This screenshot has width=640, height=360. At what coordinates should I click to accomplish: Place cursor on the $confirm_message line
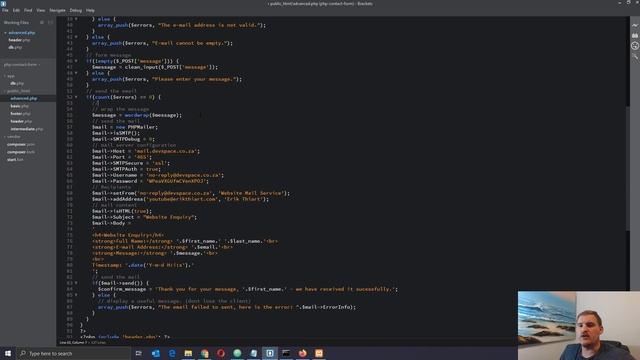tap(248, 289)
